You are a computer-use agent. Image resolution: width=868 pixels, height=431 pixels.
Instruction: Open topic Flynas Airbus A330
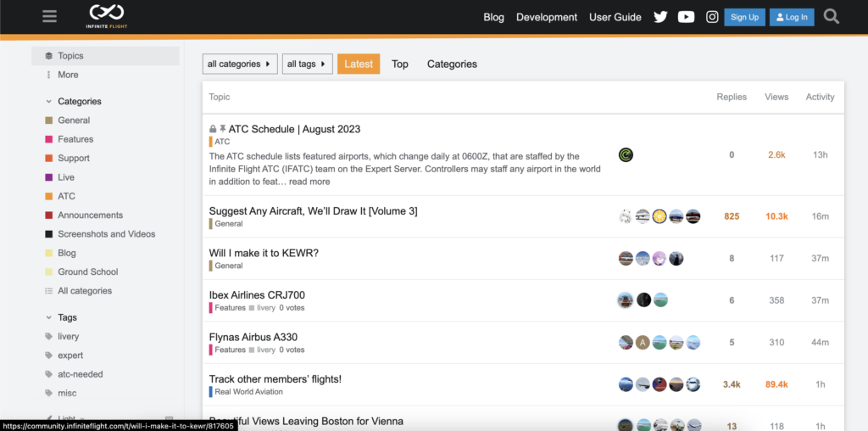coord(253,338)
